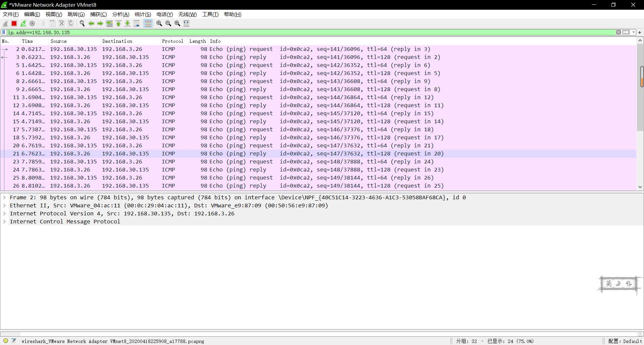Open the 电话(Y) menu
The image size is (644, 345).
165,14
